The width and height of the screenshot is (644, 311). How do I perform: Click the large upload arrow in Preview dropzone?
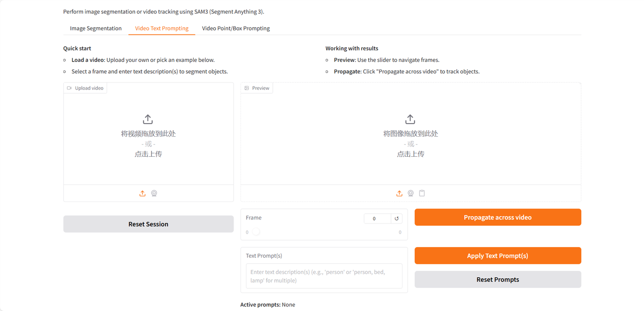[x=411, y=119]
